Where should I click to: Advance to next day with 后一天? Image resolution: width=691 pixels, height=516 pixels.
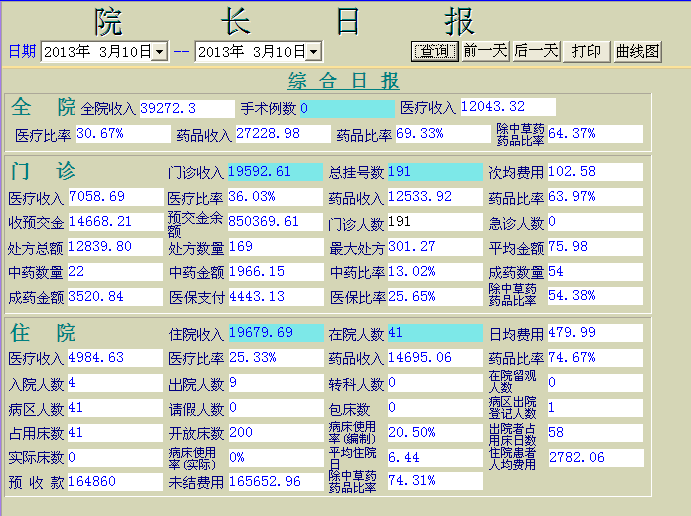coord(536,52)
